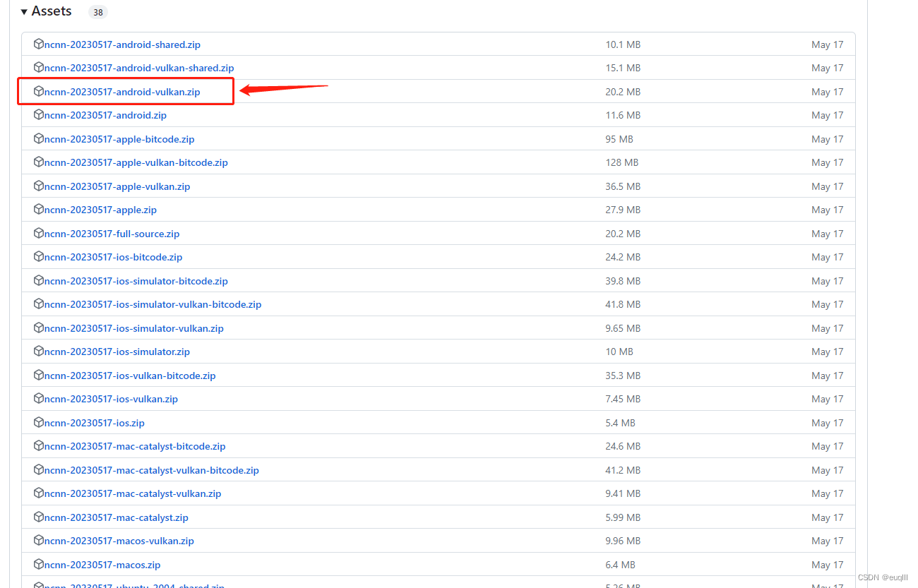Select May 17 date of android-shared row
Image resolution: width=918 pixels, height=588 pixels.
[828, 44]
